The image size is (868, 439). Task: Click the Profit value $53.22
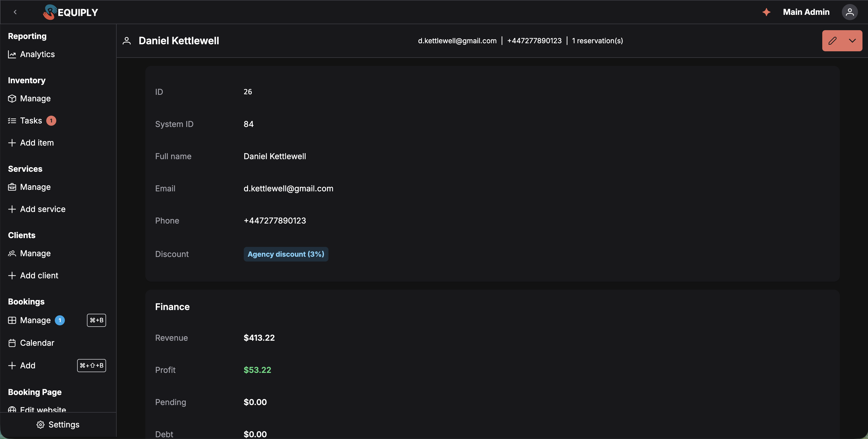257,370
